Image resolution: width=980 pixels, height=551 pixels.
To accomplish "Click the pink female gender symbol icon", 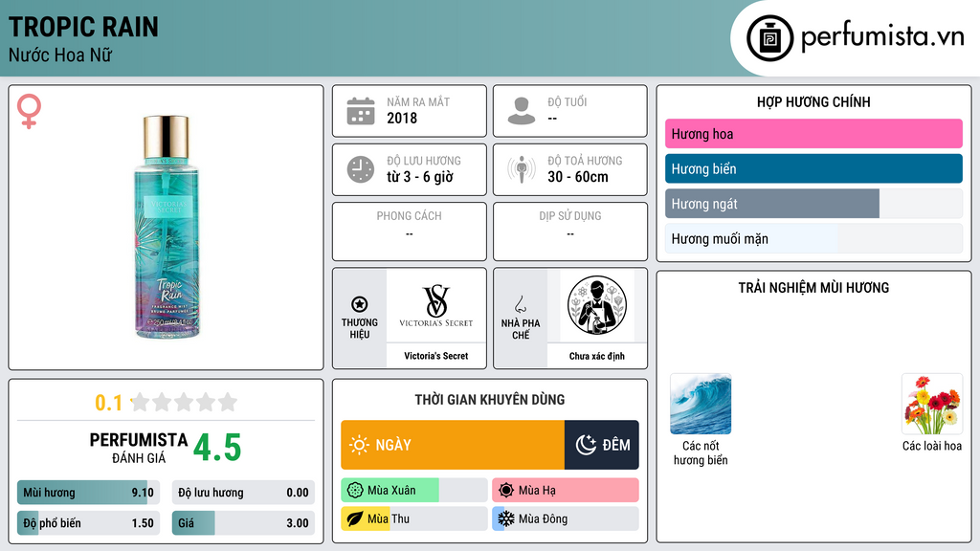I will point(29,111).
